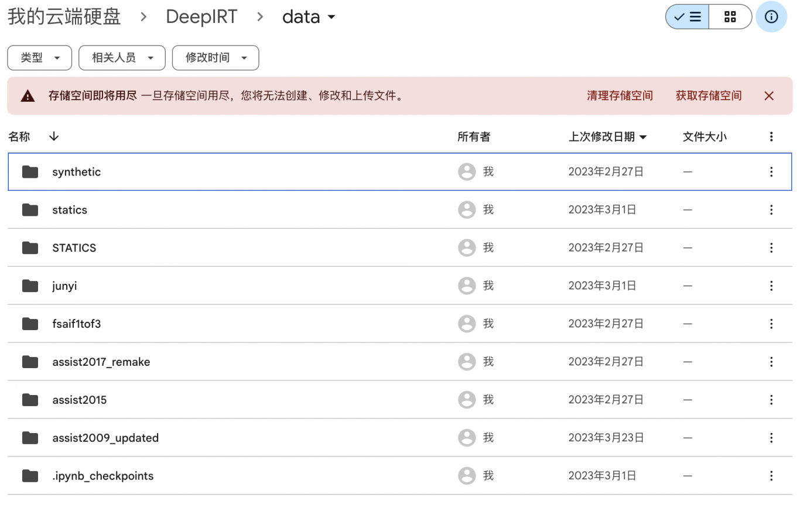Expand the data folder breadcrumb menu
800x532 pixels.
[x=309, y=17]
